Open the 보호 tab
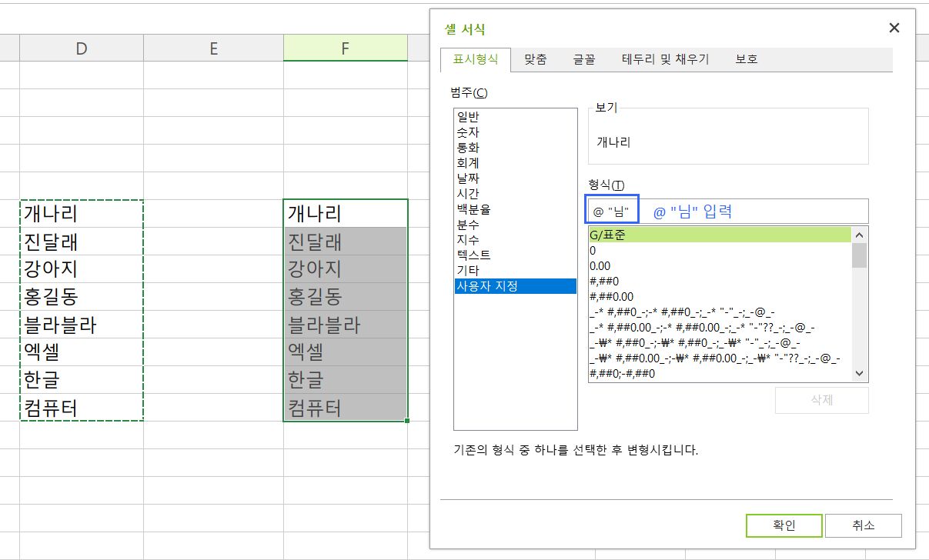This screenshot has height=560, width=929. click(x=746, y=59)
